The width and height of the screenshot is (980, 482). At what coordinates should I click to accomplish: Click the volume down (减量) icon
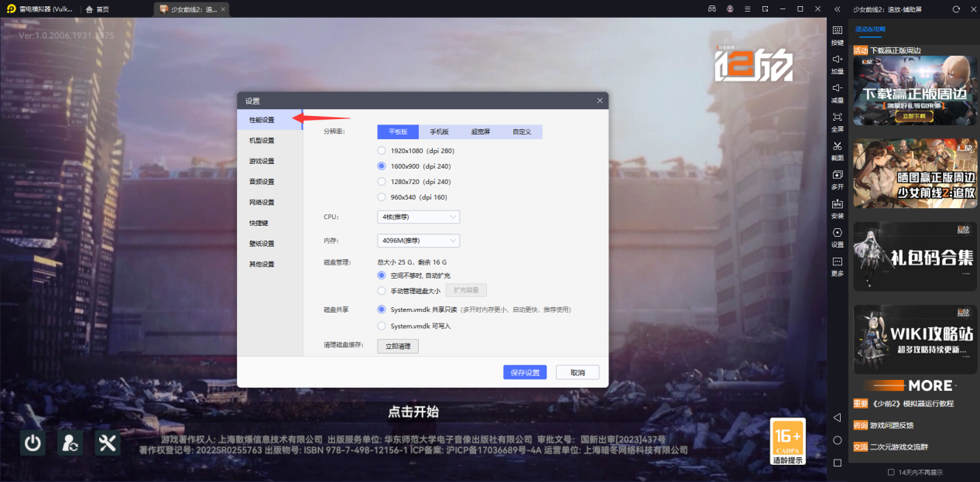[837, 87]
